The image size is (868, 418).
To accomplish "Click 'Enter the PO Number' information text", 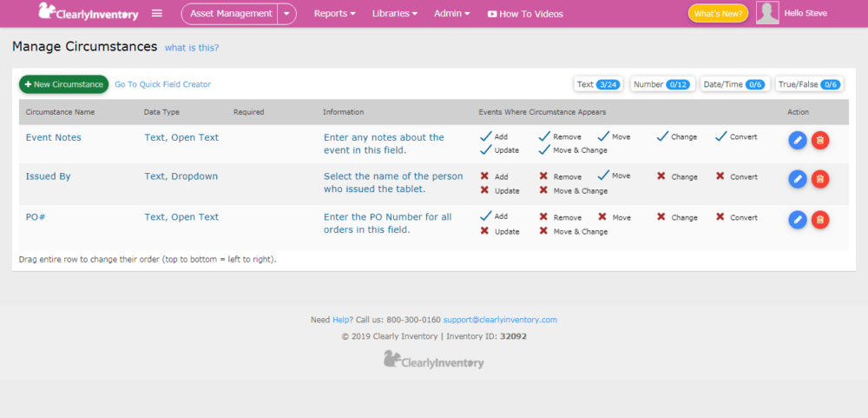I will click(x=387, y=223).
